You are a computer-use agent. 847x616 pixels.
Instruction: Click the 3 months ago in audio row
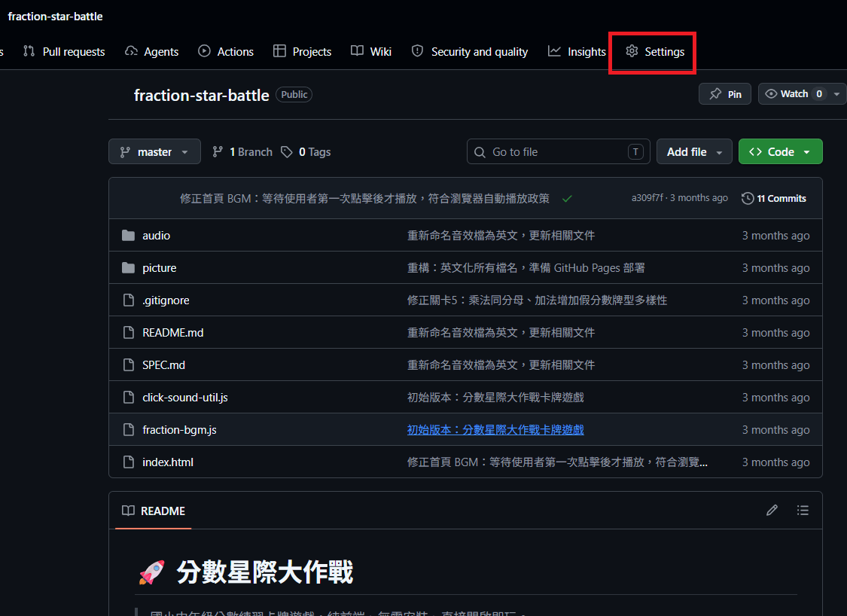(x=775, y=236)
